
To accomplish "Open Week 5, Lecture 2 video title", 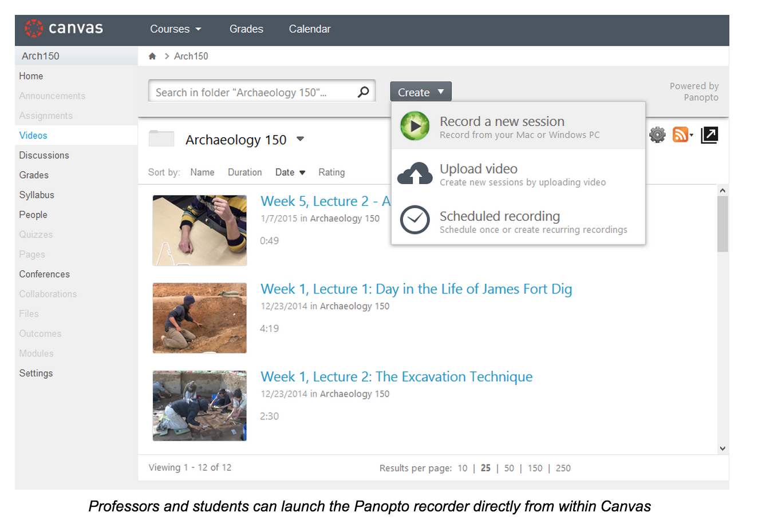I will (x=325, y=201).
